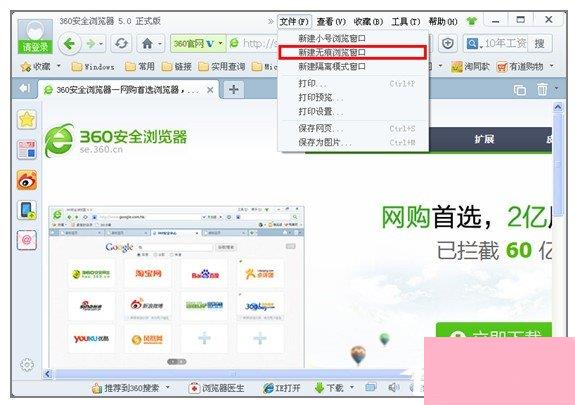This screenshot has width=575, height=405.
Task: Click the green back arrow button
Action: coord(69,44)
